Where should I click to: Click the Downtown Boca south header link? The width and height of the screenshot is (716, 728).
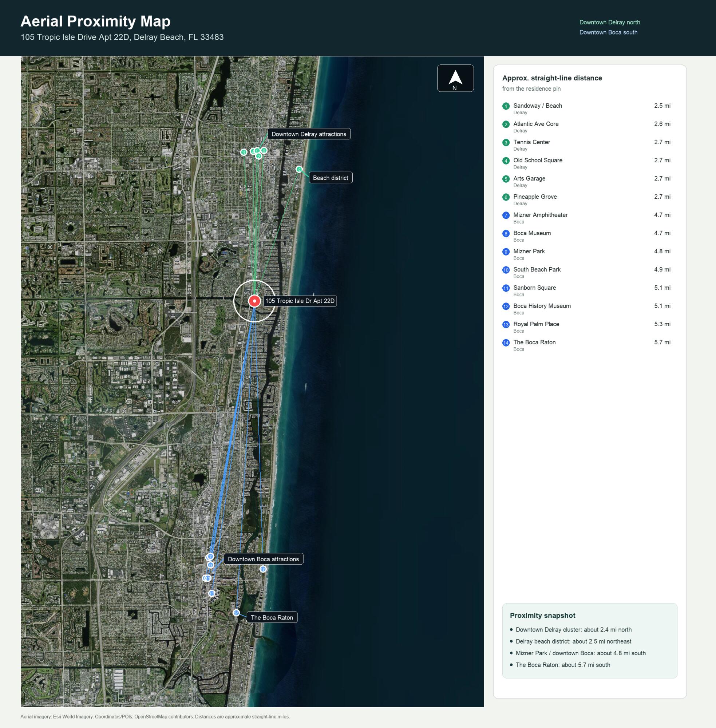(608, 32)
